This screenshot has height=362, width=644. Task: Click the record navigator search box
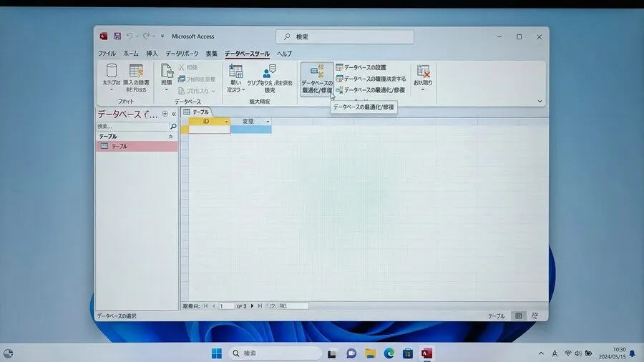293,305
